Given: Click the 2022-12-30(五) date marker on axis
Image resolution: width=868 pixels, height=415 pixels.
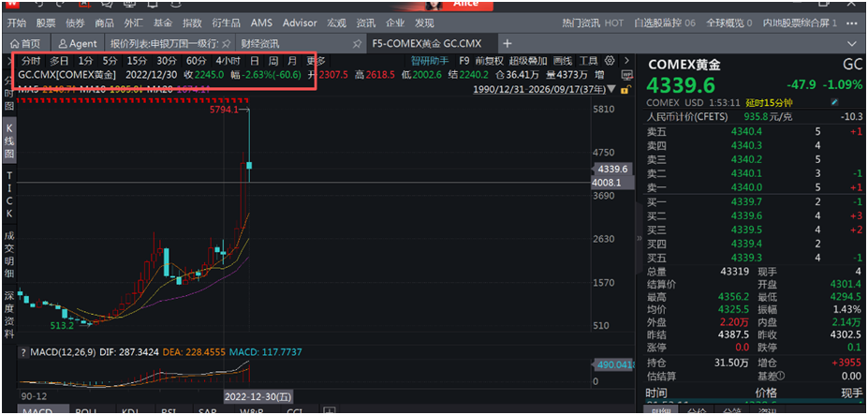Looking at the screenshot, I should point(257,396).
